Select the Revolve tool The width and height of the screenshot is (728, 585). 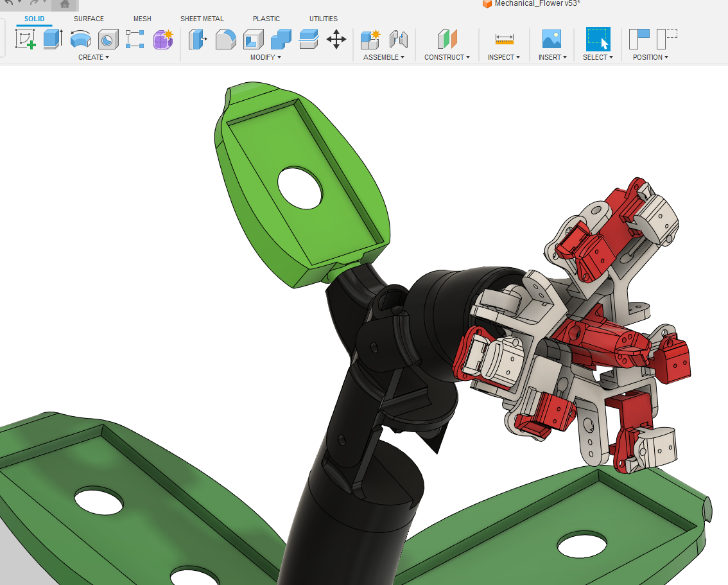(81, 39)
